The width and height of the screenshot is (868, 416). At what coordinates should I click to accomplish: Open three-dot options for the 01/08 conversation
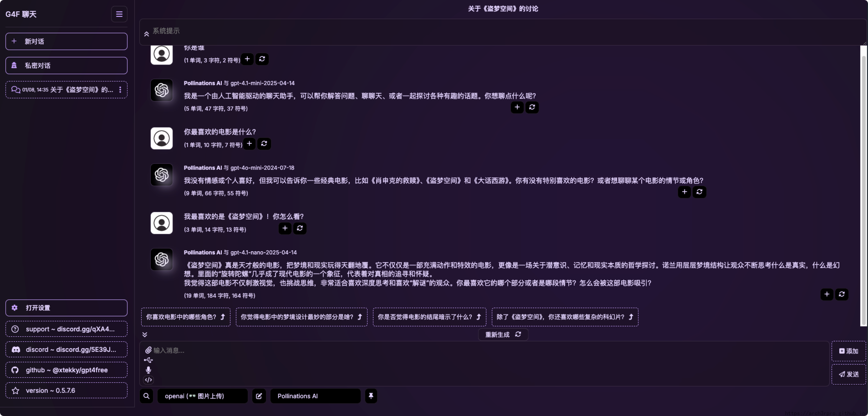coord(120,90)
